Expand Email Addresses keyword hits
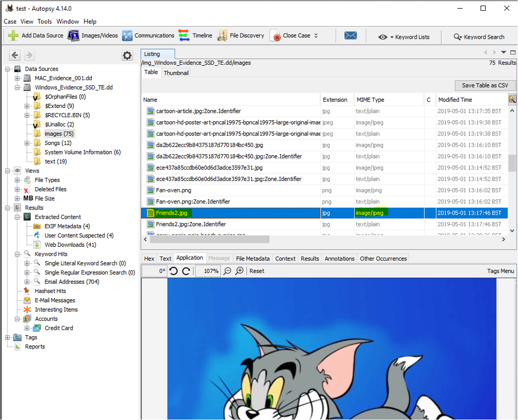 (x=27, y=282)
